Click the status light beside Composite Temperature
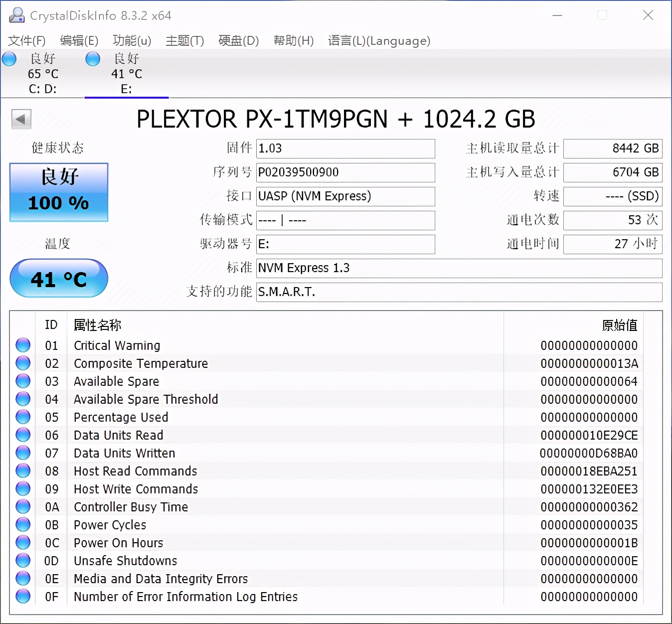 click(x=22, y=363)
